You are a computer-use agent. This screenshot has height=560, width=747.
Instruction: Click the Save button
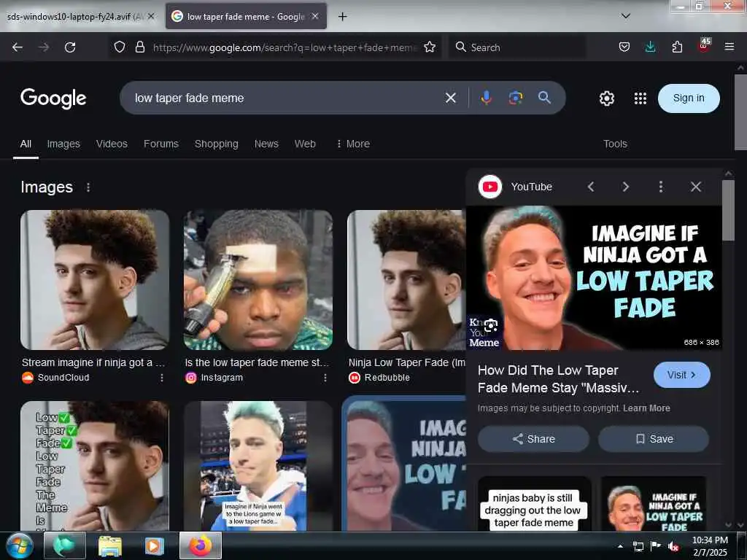click(654, 438)
